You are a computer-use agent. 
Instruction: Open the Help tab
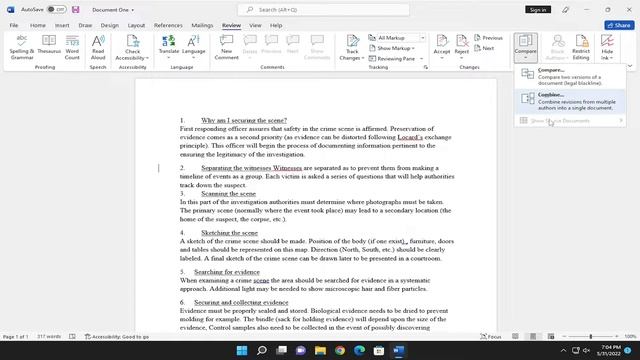[276, 25]
